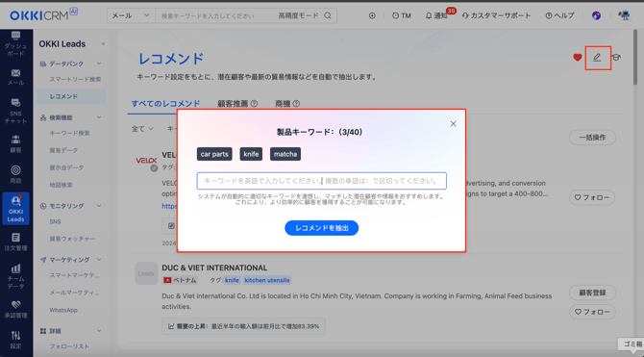Click the circular plus icon in header
This screenshot has width=644, height=357.
tap(372, 15)
